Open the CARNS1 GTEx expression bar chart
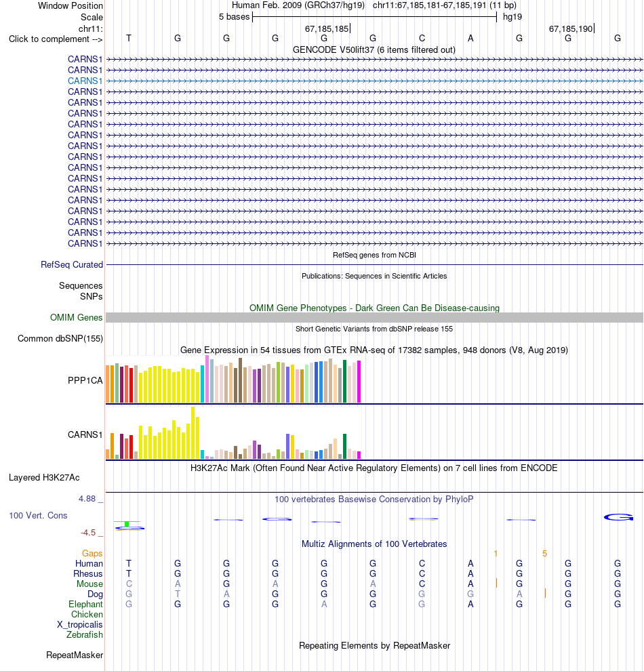 [x=233, y=432]
